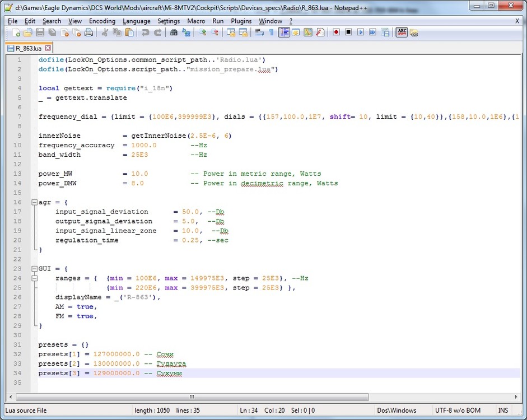527x420 pixels.
Task: Collapse the ranges block on line 24
Action: [x=34, y=278]
